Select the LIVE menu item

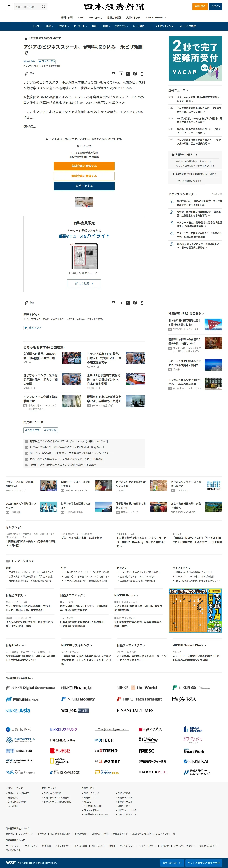click(x=81, y=18)
